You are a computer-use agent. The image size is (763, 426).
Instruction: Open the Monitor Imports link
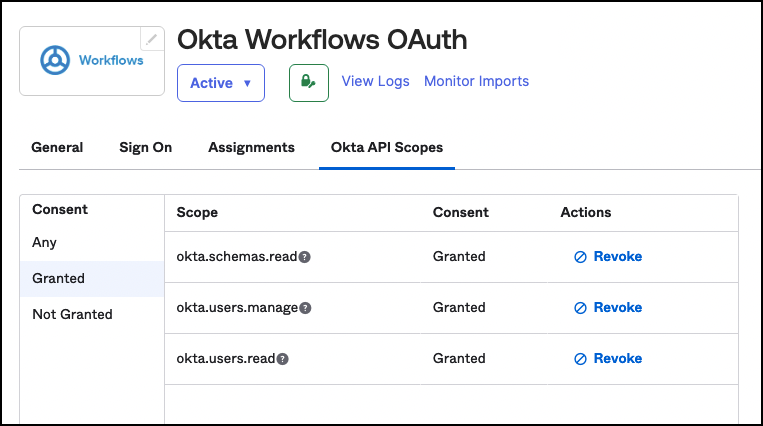tap(476, 81)
